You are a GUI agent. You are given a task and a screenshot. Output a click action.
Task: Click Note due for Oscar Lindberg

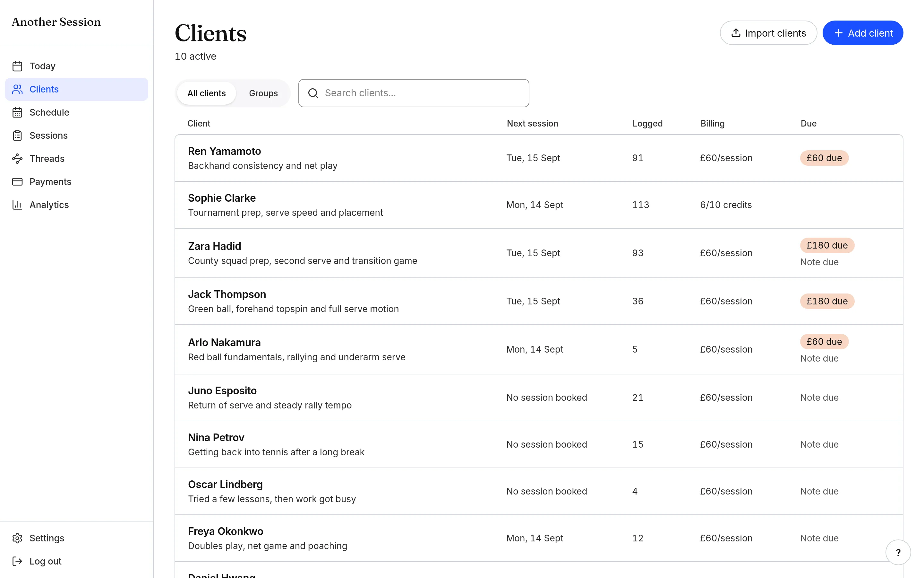(819, 491)
